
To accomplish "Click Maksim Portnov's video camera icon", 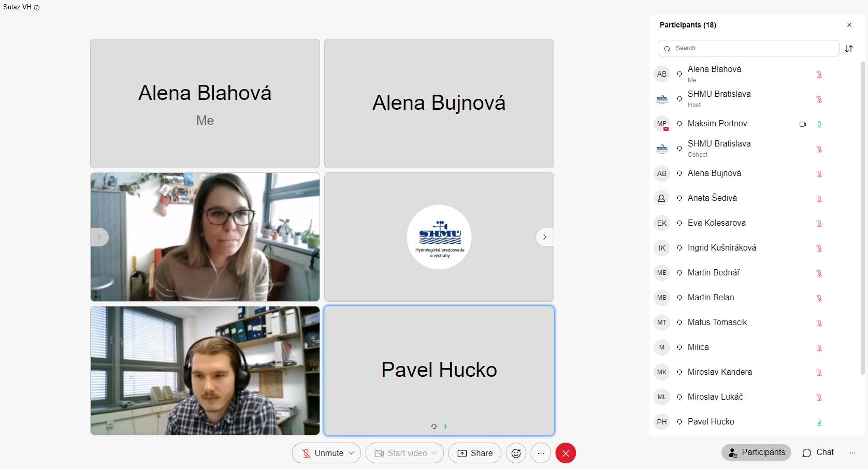I will coord(802,124).
